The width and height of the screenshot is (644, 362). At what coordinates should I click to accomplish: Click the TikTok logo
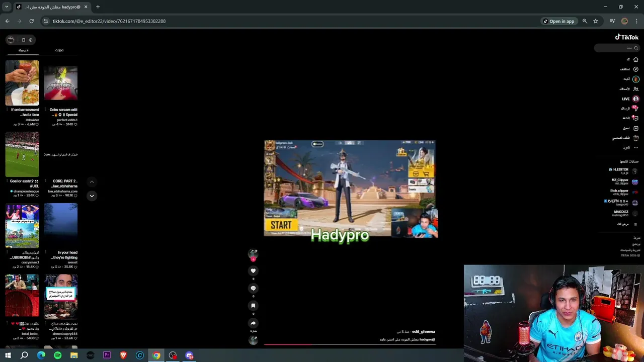coord(626,37)
